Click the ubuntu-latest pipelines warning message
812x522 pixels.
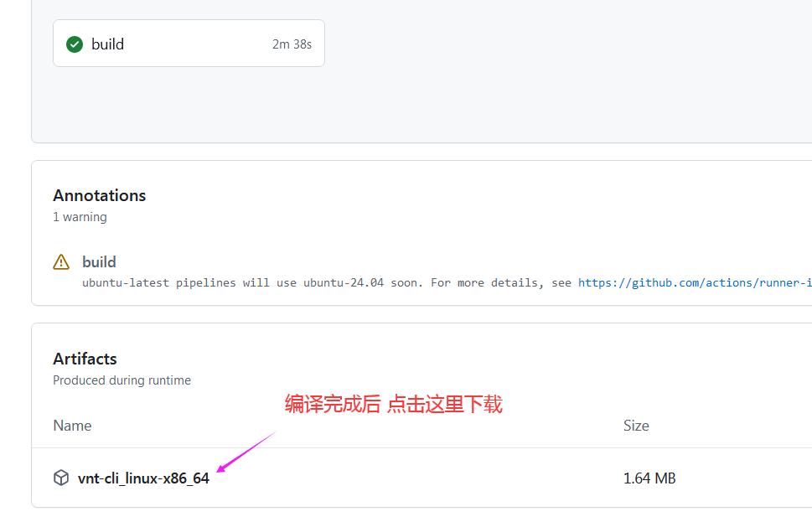(326, 282)
